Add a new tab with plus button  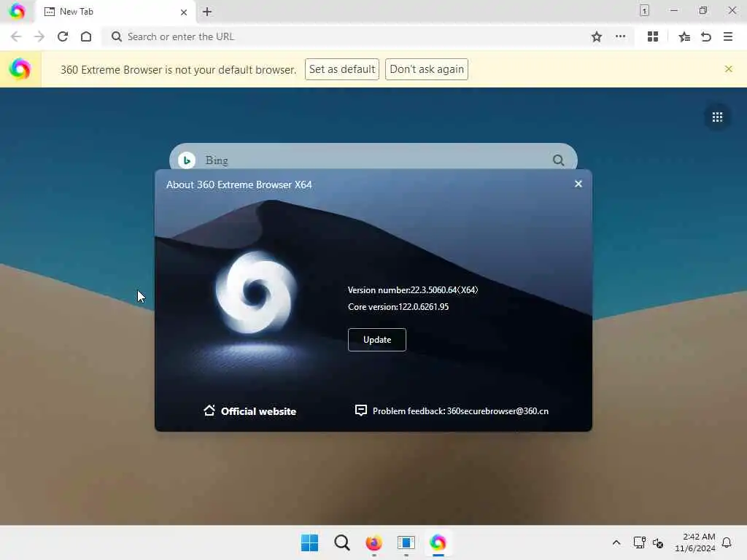coord(206,12)
